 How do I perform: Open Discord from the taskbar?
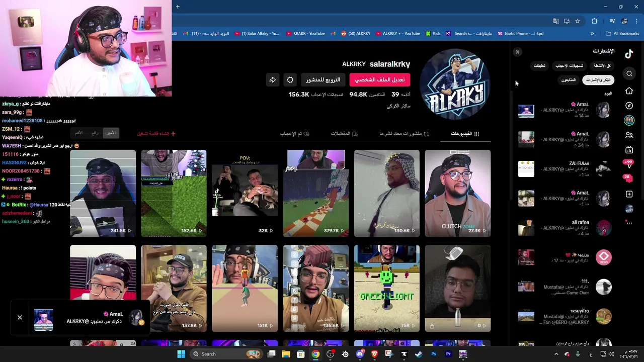[x=360, y=354]
